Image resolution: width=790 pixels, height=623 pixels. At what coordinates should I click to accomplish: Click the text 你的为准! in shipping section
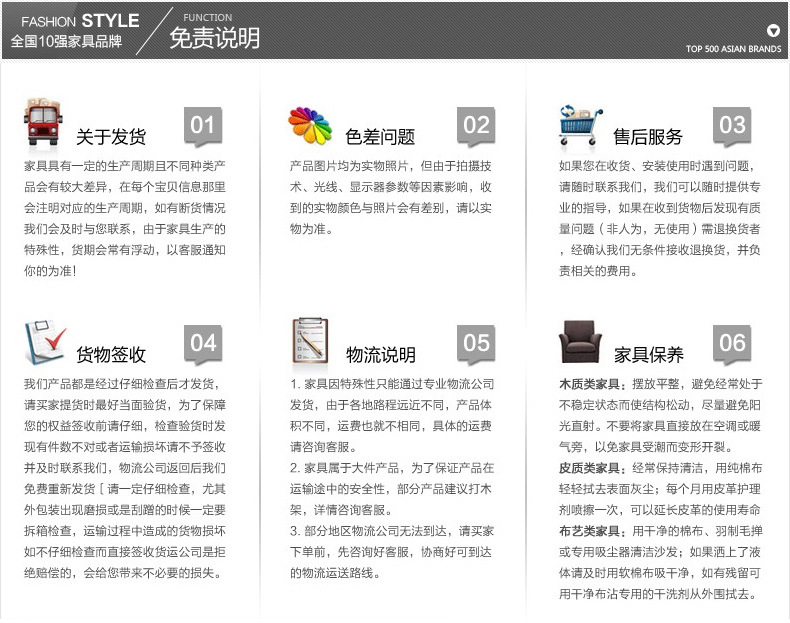click(x=50, y=271)
